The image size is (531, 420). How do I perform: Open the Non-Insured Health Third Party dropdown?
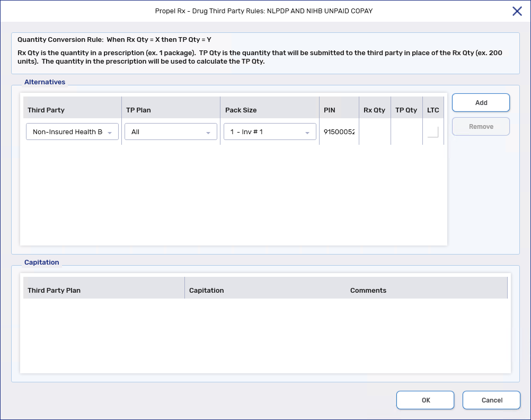[72, 132]
